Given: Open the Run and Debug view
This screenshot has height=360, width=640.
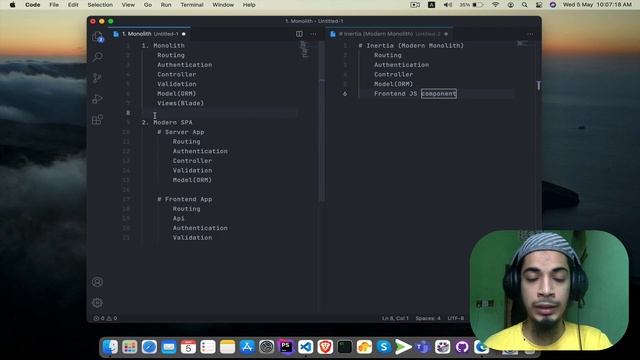Looking at the screenshot, I should point(98,99).
